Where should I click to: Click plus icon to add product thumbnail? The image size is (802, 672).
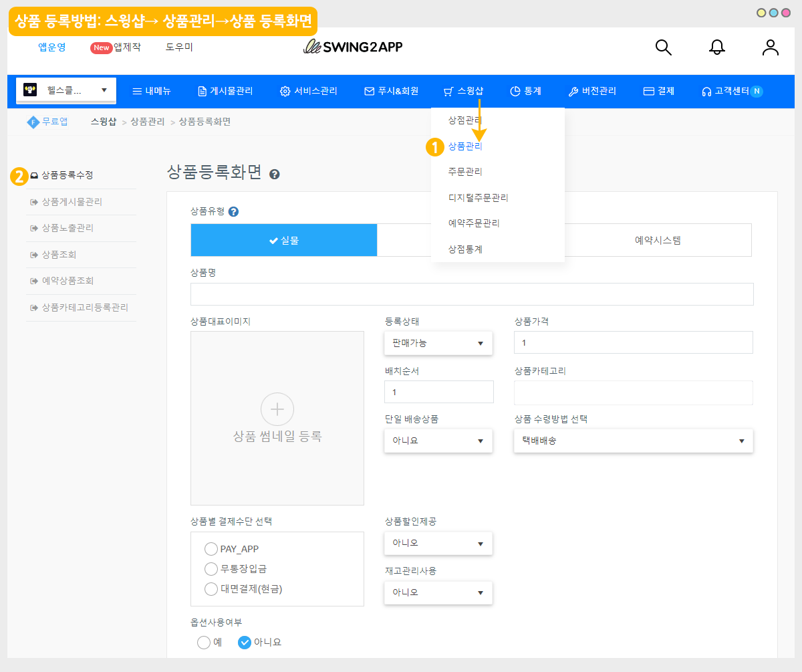pos(277,409)
